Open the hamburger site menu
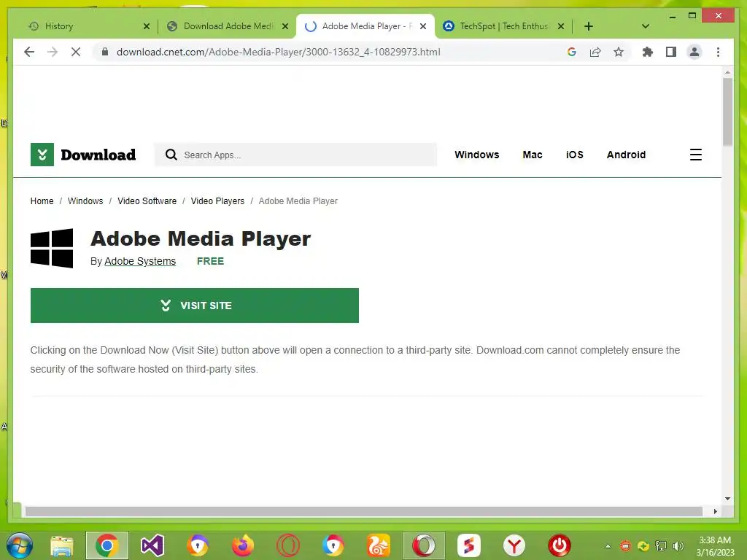The height and width of the screenshot is (560, 747). pyautogui.click(x=695, y=155)
